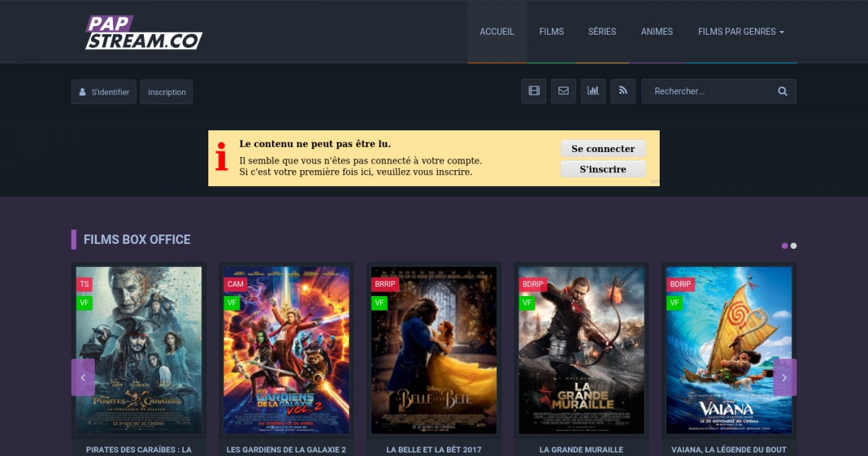Click the BDRIP badge on La Grande Muraille
This screenshot has height=456, width=868.
point(533,284)
